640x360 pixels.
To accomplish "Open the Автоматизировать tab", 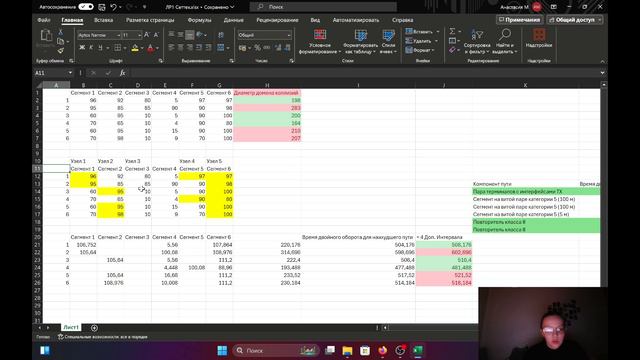I will tap(356, 20).
